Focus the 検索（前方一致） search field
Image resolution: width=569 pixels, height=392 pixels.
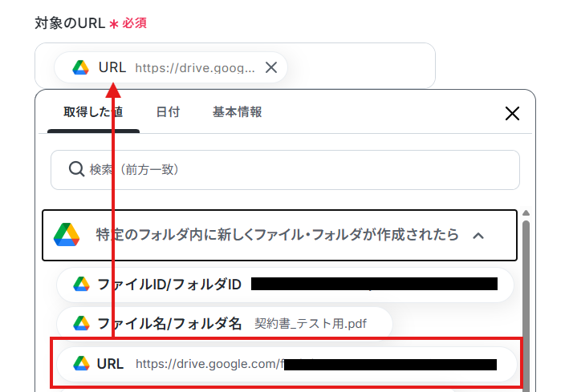tap(285, 170)
